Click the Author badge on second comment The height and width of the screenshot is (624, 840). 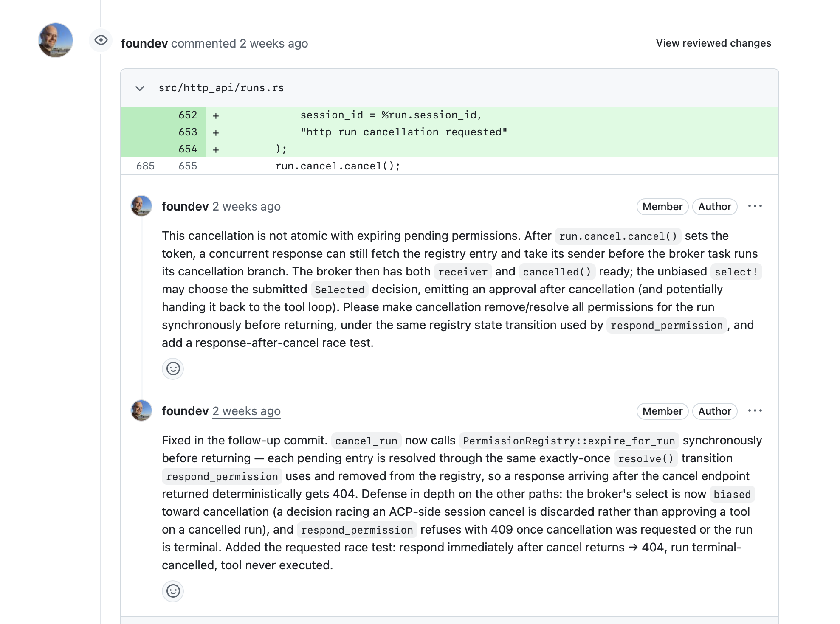715,411
